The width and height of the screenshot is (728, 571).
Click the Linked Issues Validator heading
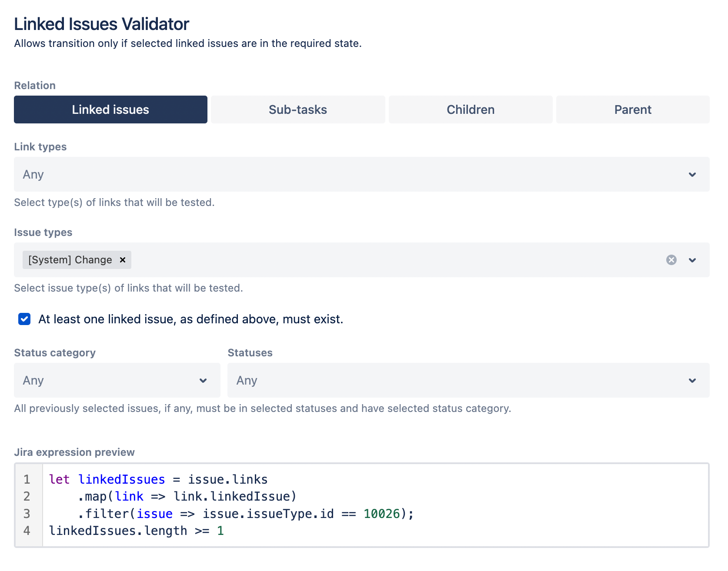(101, 24)
